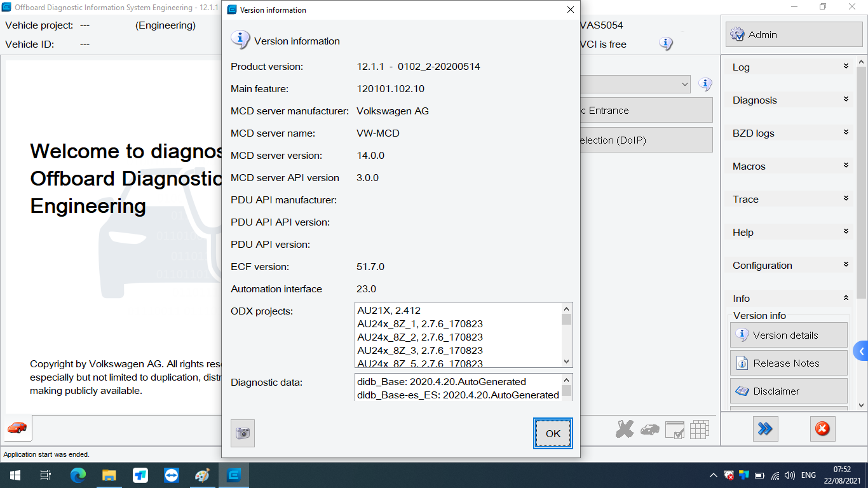868x488 pixels.
Task: Open TeamViewer from the taskbar
Action: click(172, 475)
